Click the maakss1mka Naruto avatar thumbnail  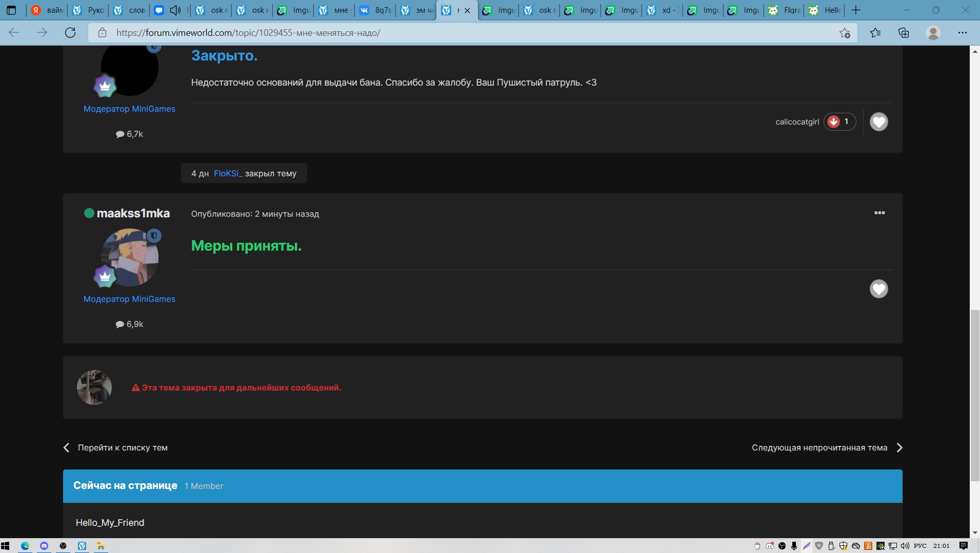point(130,257)
